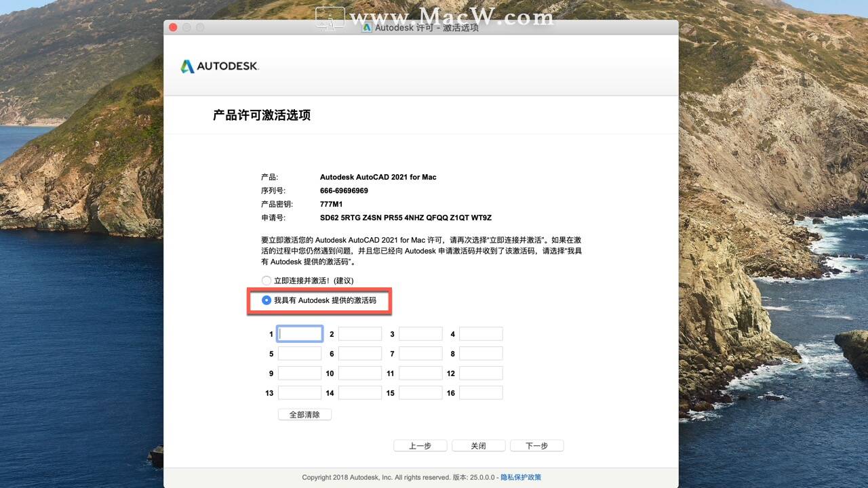Click activation code field number 6
This screenshot has width=868, height=488.
(x=360, y=353)
